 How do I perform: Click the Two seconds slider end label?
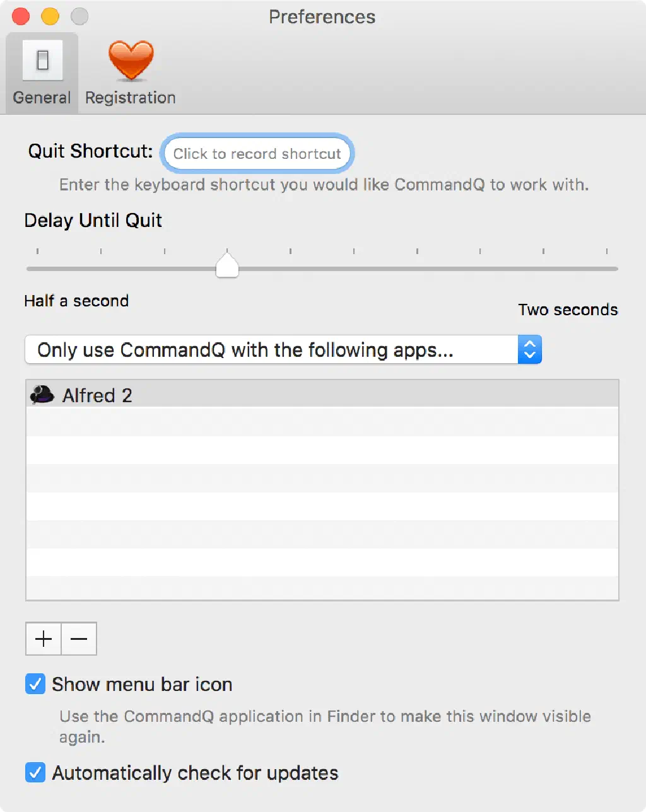click(568, 310)
